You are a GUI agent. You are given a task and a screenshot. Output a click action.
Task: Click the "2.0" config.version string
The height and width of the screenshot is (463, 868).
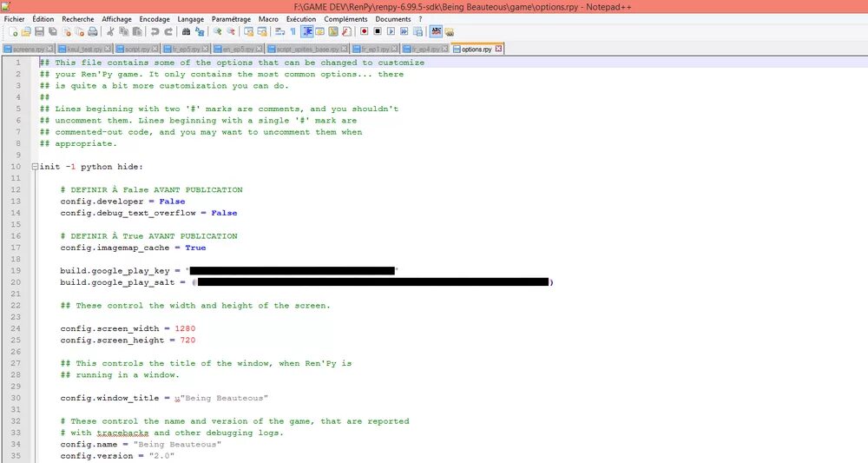point(161,456)
